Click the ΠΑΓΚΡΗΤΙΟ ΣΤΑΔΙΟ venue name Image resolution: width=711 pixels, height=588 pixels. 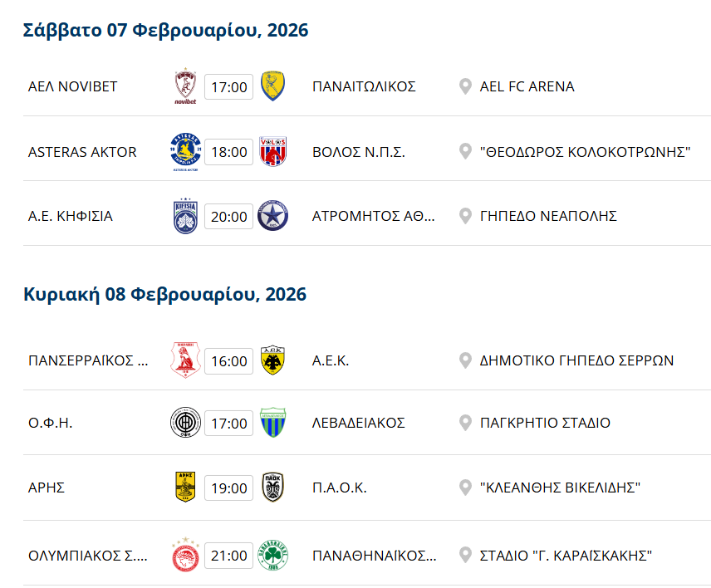[x=545, y=423]
